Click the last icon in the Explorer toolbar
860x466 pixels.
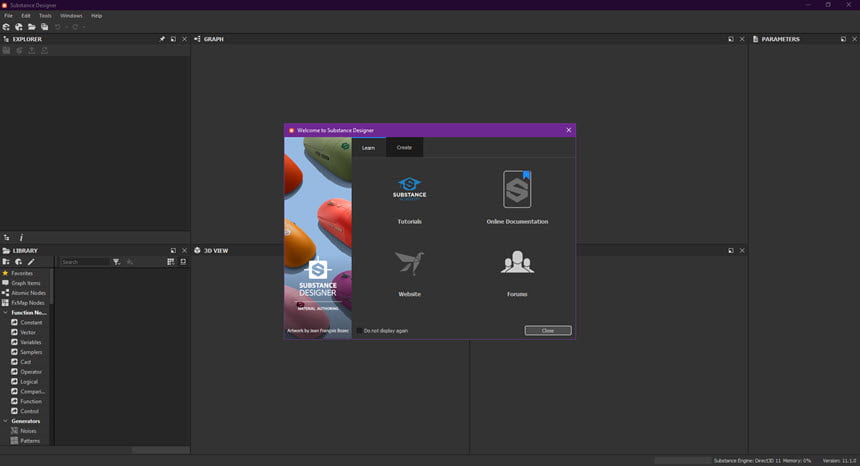(44, 50)
